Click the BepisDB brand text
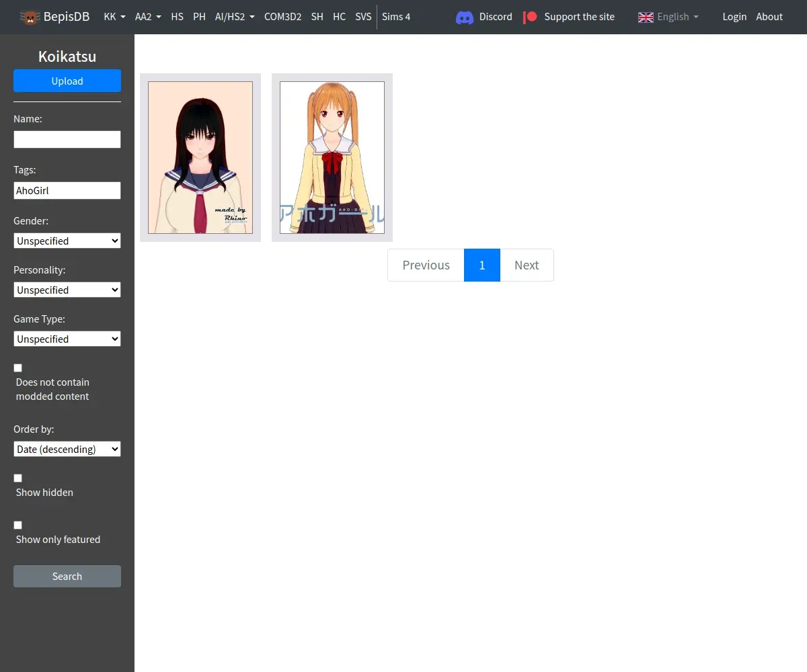The height and width of the screenshot is (672, 807). click(x=67, y=17)
